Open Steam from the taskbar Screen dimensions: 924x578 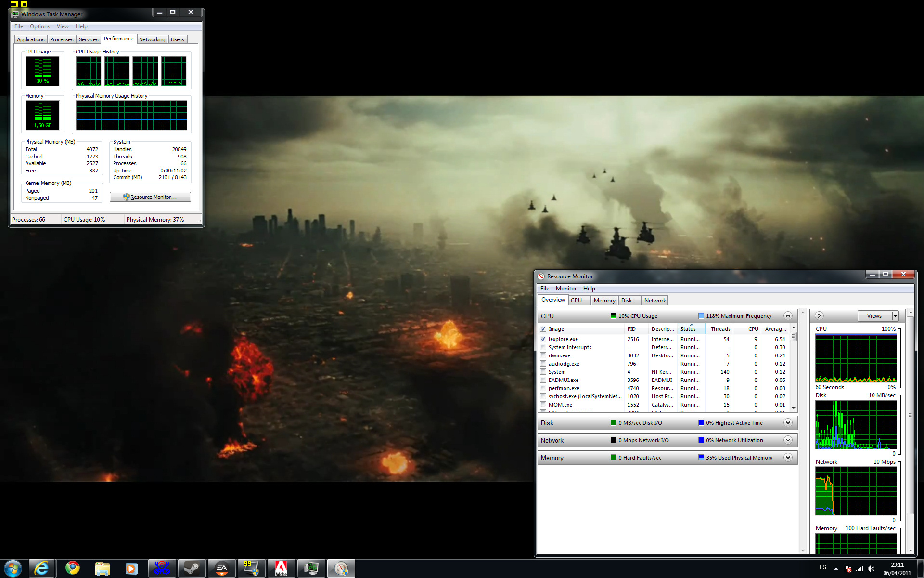pos(192,568)
